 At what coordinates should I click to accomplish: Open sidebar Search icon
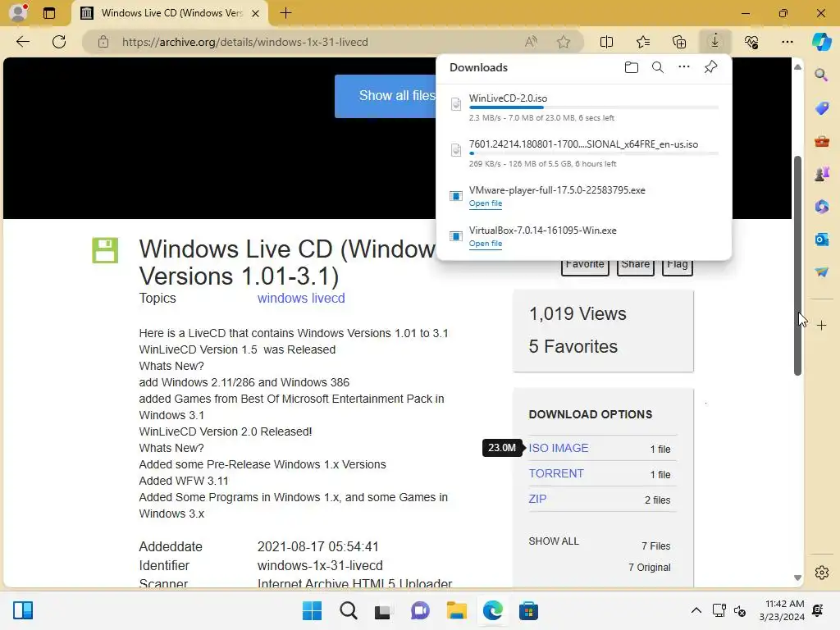click(x=821, y=75)
